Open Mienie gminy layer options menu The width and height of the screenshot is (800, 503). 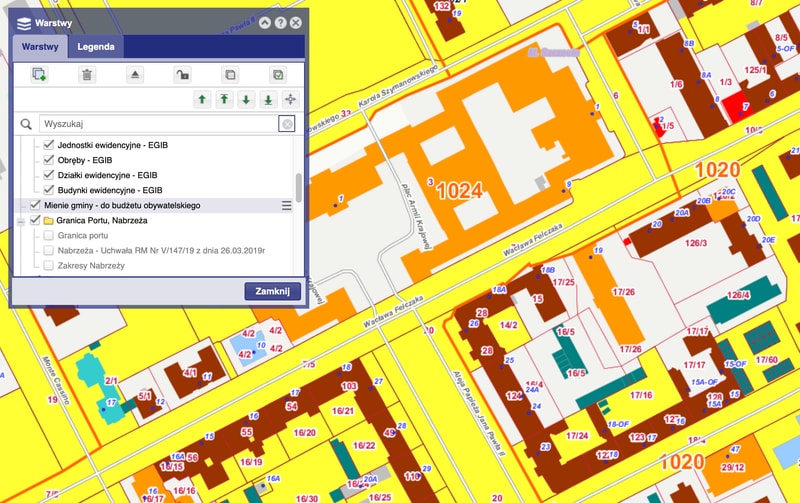point(287,205)
